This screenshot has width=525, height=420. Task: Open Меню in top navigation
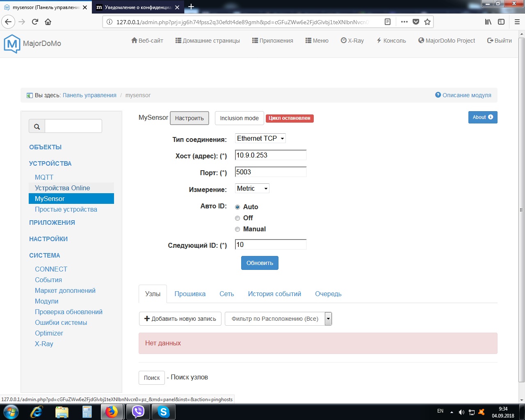coord(317,41)
